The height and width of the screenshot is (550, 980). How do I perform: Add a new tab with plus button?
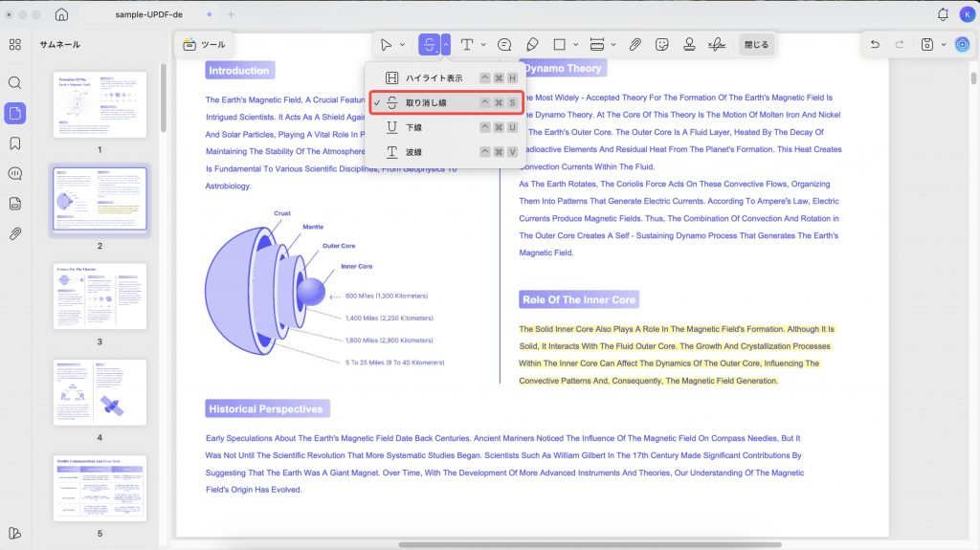pyautogui.click(x=232, y=14)
